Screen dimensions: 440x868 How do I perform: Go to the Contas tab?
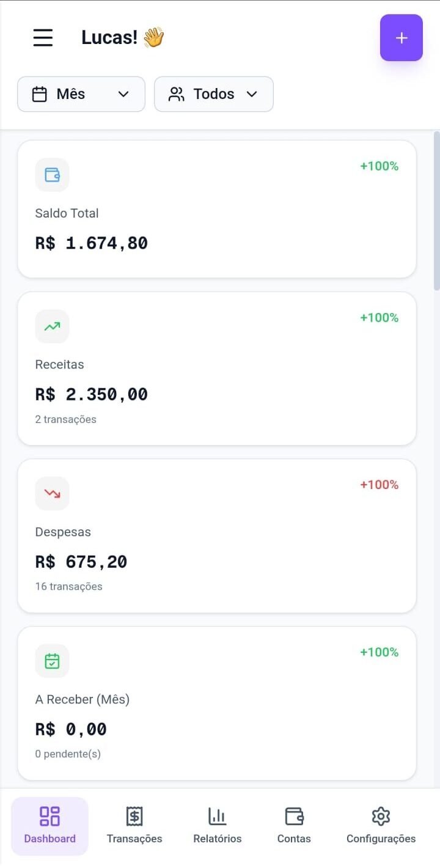[294, 825]
